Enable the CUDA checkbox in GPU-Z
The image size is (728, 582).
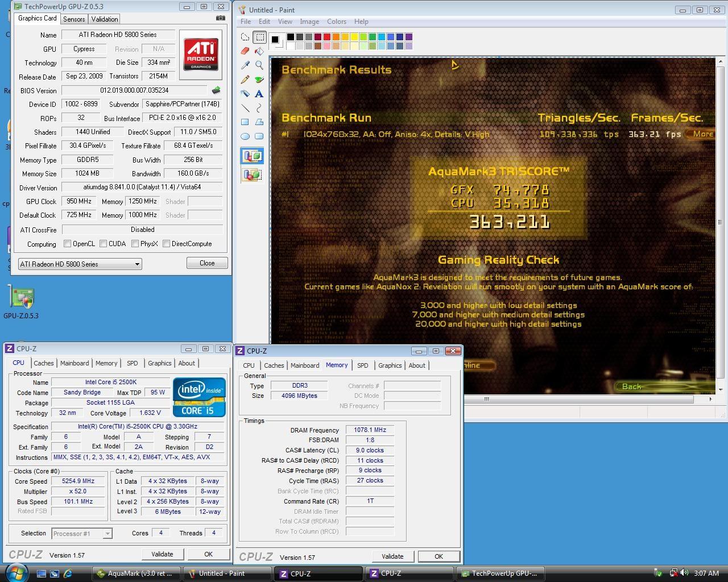(104, 244)
